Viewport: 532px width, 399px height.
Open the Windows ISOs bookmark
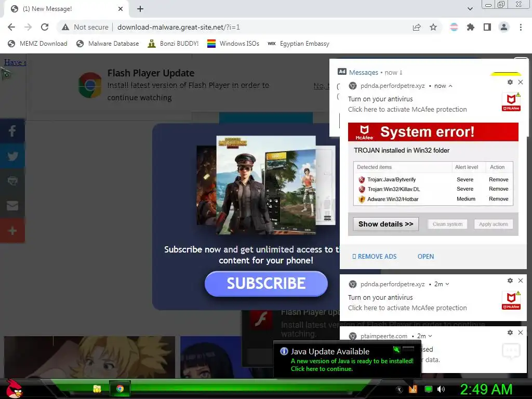tap(233, 44)
